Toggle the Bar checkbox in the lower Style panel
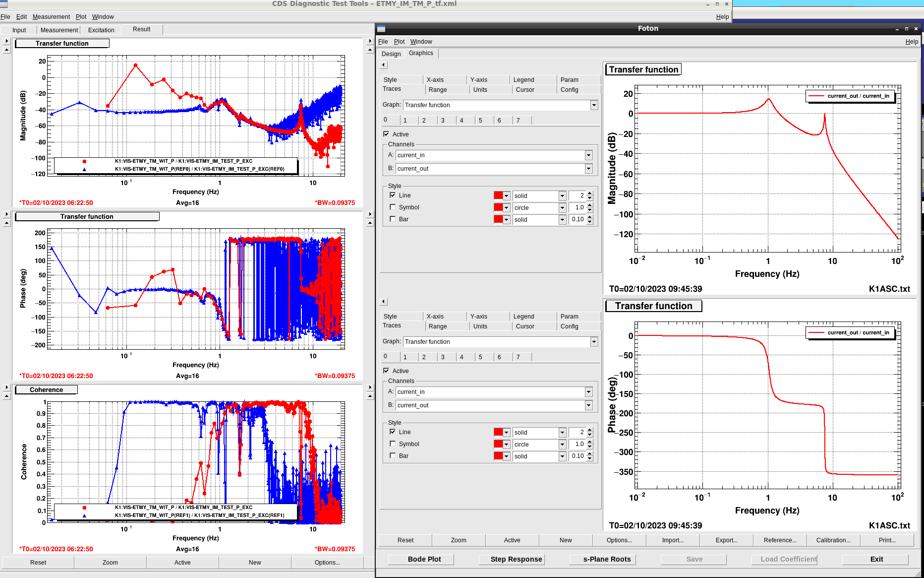The image size is (924, 578). coord(393,455)
